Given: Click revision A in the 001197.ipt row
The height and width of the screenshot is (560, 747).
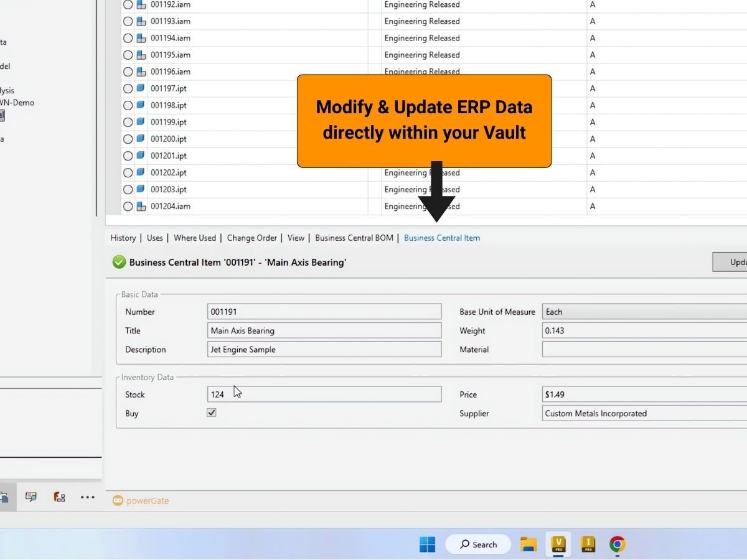Looking at the screenshot, I should pyautogui.click(x=593, y=88).
